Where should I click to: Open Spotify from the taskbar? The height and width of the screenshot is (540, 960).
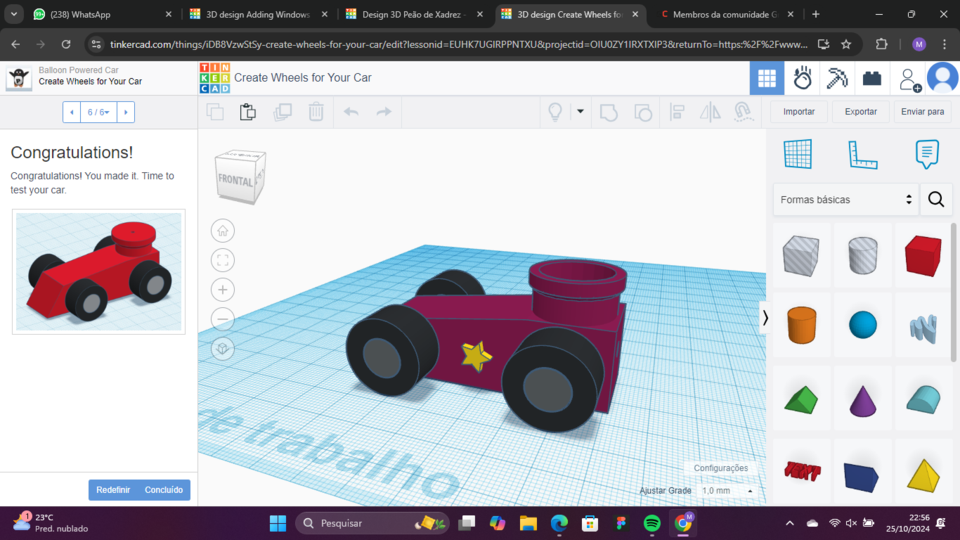pos(652,523)
